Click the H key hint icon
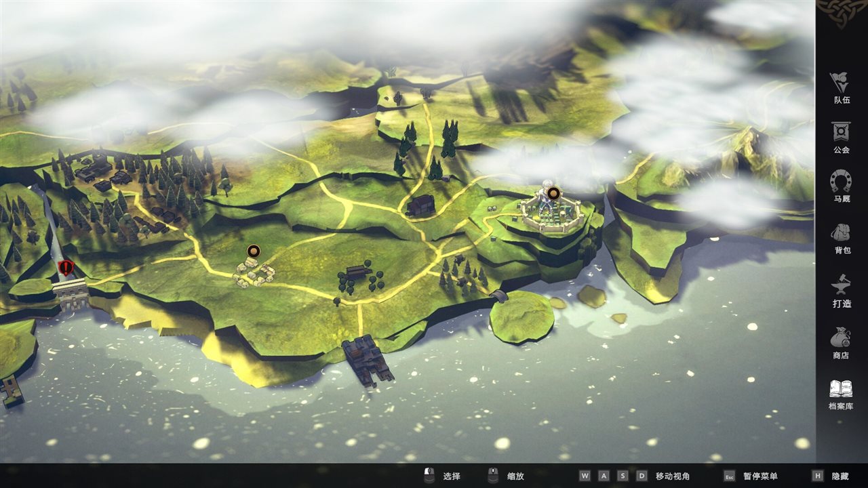This screenshot has height=488, width=868. tap(818, 476)
